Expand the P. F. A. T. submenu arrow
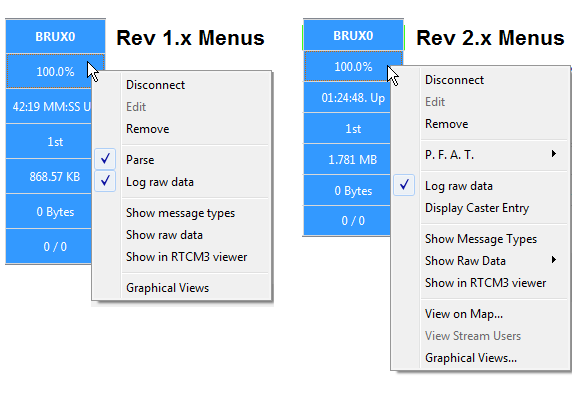This screenshot has height=400, width=580. point(553,154)
